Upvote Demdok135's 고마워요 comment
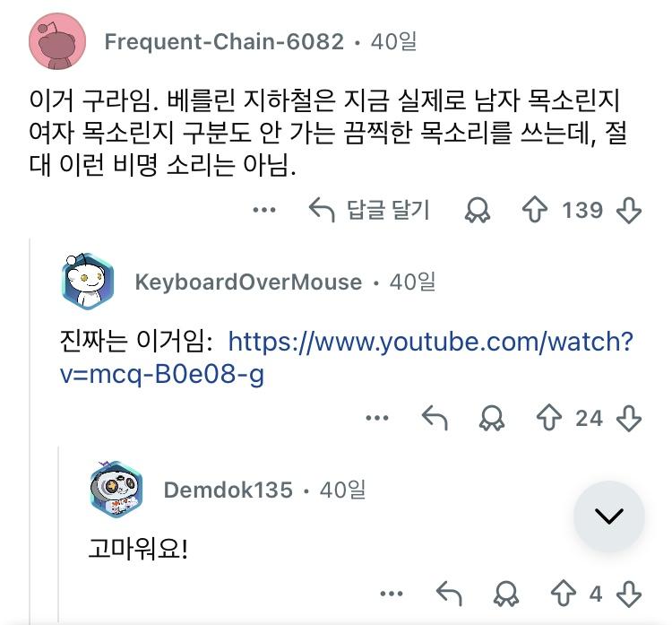Screen dimensions: 672x625 564,594
